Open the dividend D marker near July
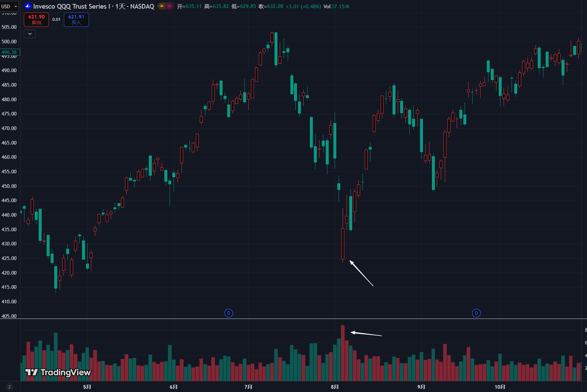This screenshot has width=587, height=392. pos(229,313)
